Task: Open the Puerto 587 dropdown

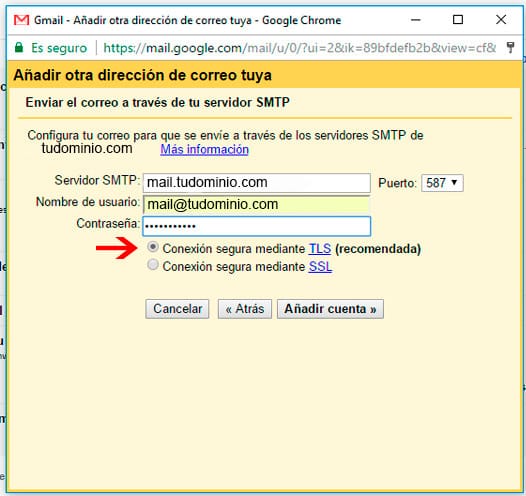Action: click(442, 183)
